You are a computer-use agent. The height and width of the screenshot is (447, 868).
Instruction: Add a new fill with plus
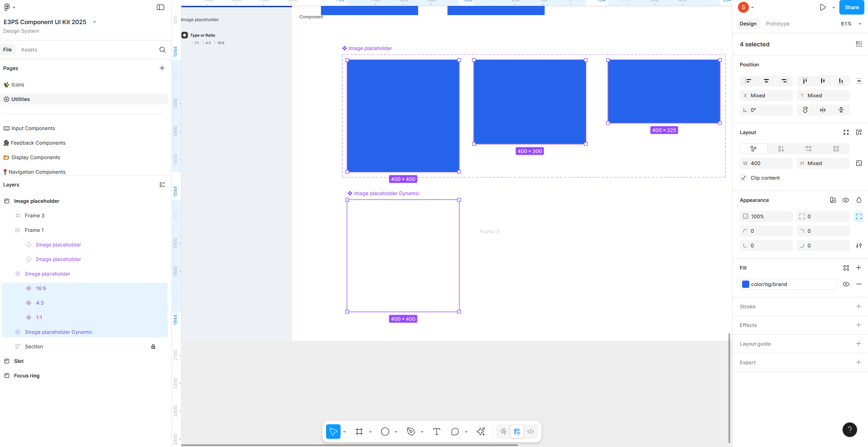point(859,268)
